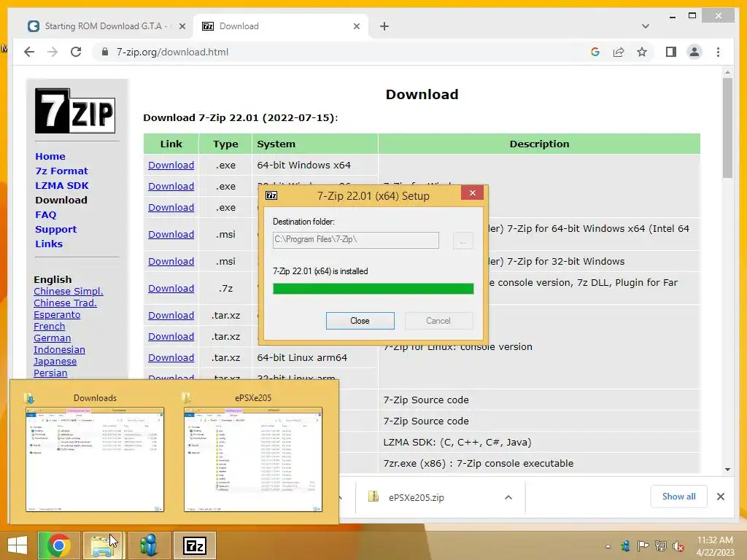Open the Links sidebar link
The image size is (747, 560).
point(49,244)
